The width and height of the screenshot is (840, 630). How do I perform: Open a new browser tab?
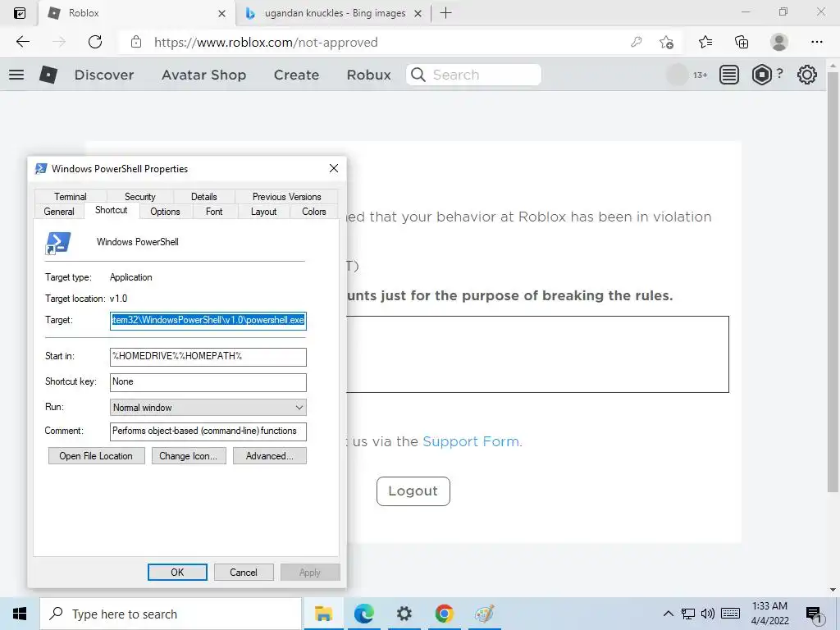[445, 13]
